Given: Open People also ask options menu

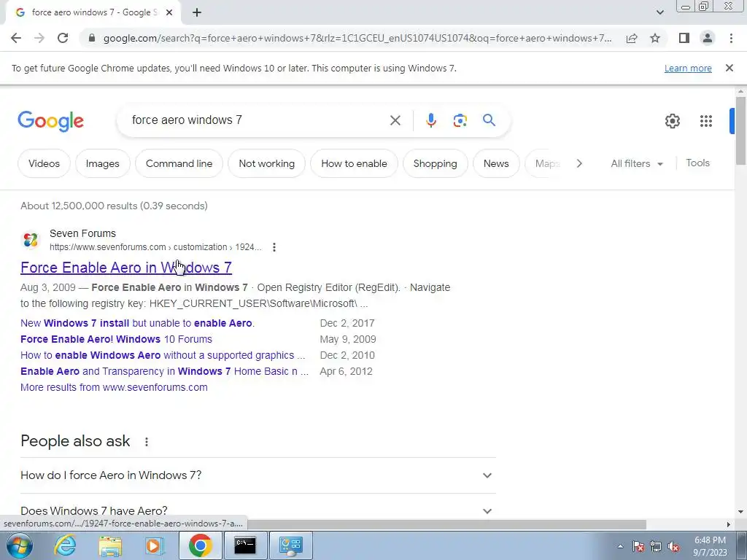Looking at the screenshot, I should 146,442.
